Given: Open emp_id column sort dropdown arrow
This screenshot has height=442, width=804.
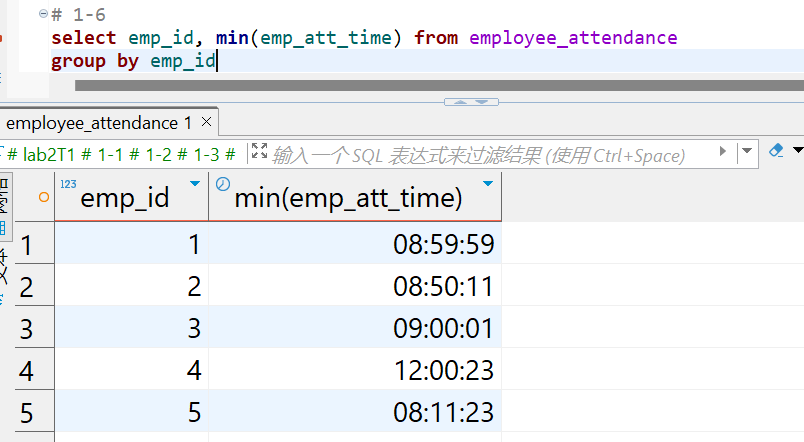Looking at the screenshot, I should point(194,184).
